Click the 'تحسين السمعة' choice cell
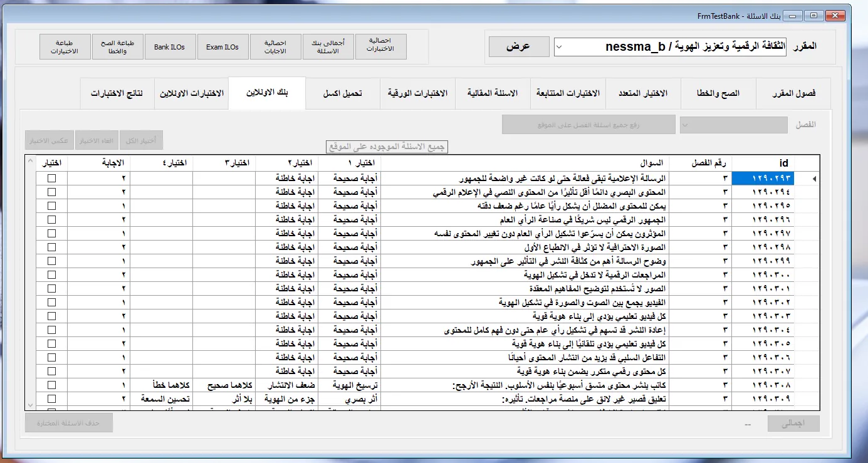 [161, 398]
